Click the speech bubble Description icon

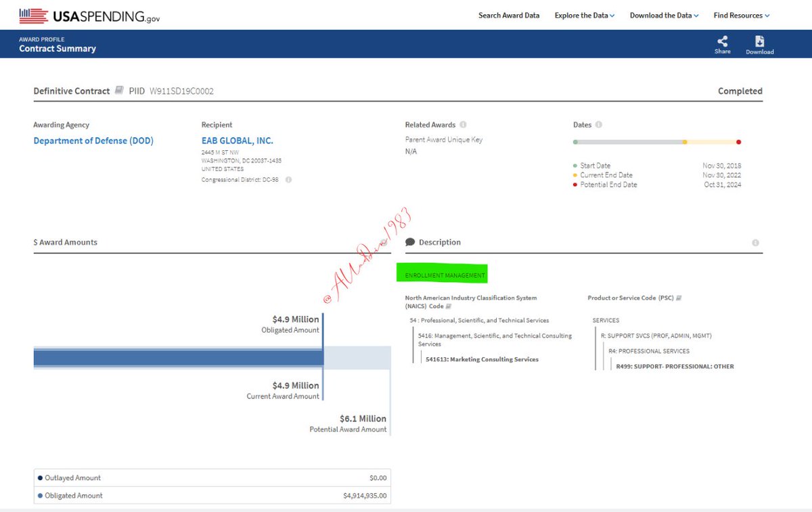coord(410,242)
